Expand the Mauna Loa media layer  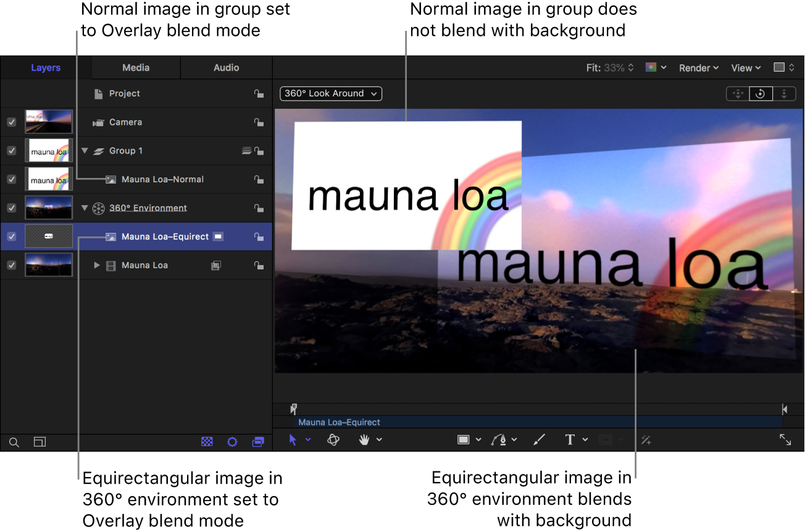click(x=97, y=265)
